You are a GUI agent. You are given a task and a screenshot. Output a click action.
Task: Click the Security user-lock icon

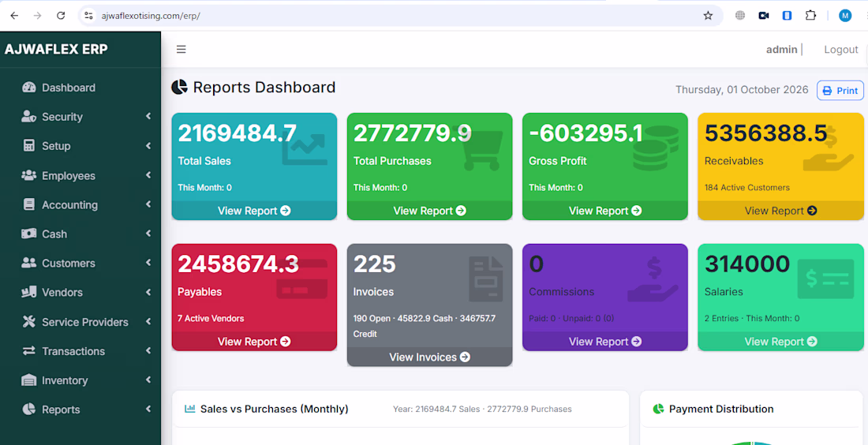coord(28,117)
